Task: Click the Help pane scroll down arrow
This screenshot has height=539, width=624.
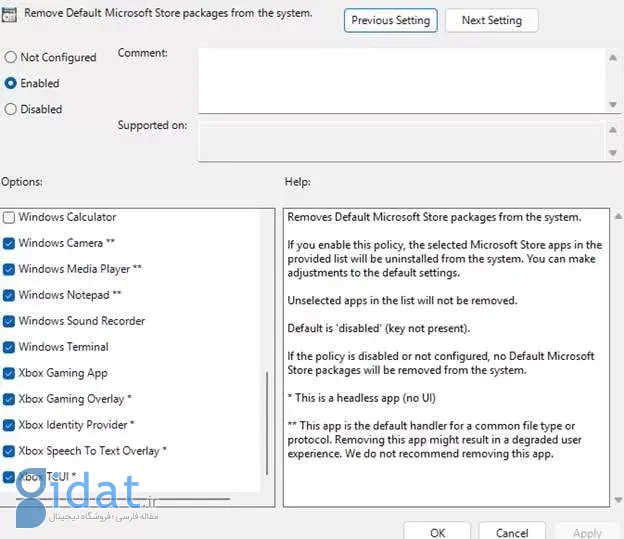Action: tap(618, 500)
